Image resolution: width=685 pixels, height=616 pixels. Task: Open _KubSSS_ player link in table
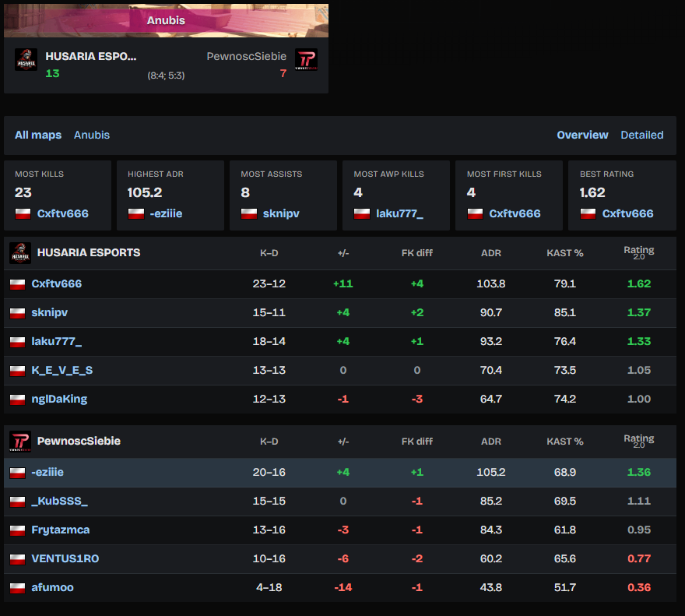[59, 501]
